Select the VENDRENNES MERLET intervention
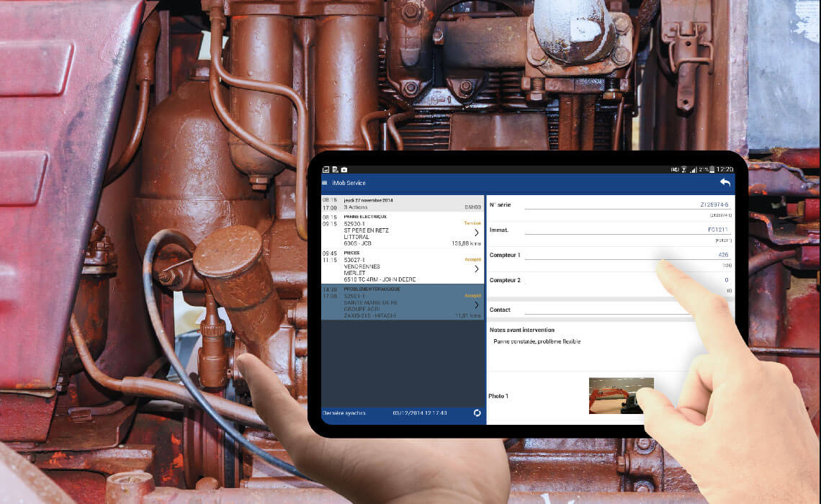The image size is (821, 504). coord(403,266)
